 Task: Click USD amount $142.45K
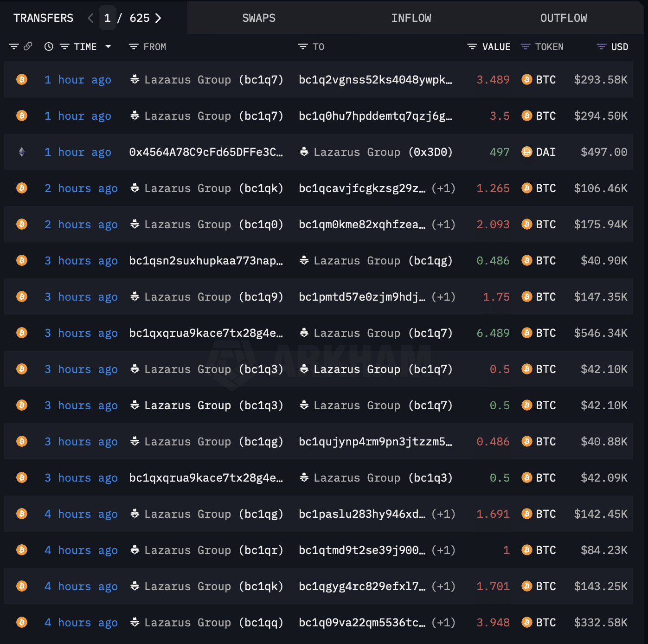click(x=601, y=514)
